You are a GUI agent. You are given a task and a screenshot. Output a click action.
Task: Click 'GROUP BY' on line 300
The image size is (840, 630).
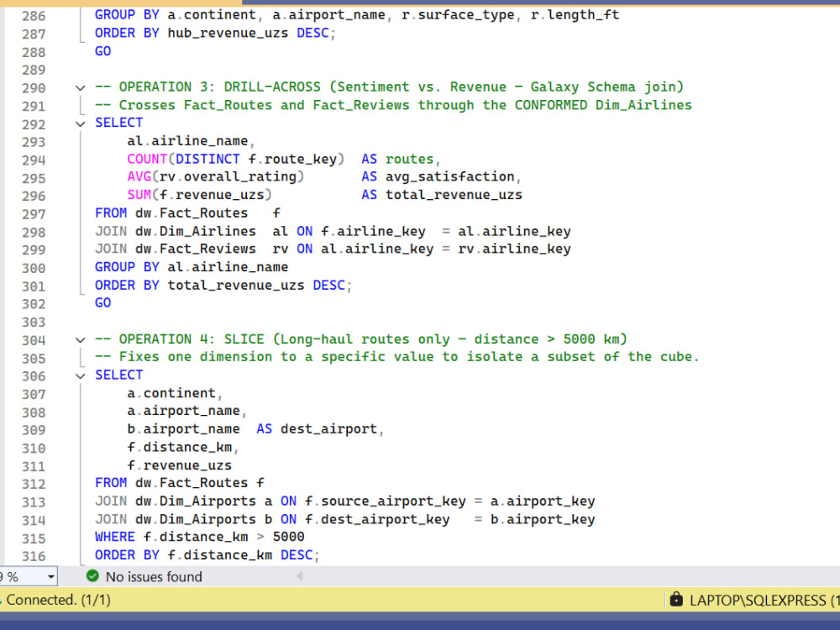tap(127, 267)
